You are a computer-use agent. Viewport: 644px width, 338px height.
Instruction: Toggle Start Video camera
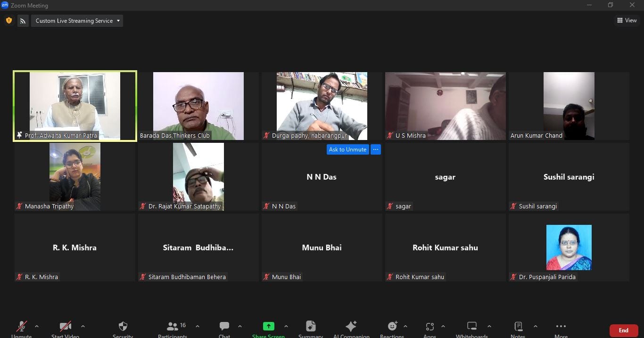65,327
